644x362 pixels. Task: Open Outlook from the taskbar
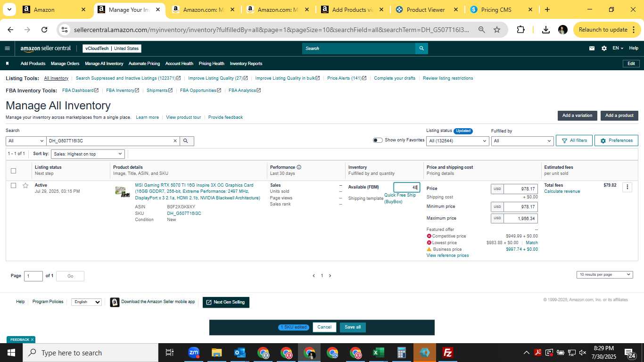pos(239,353)
